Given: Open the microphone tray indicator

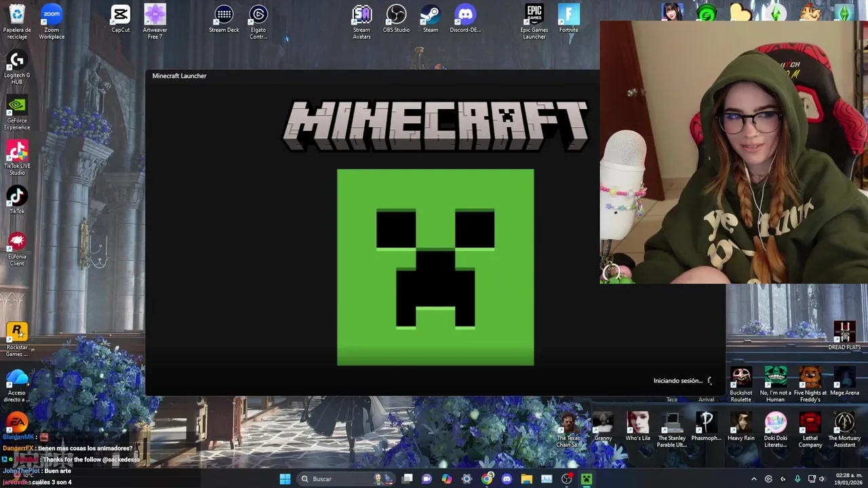Looking at the screenshot, I should click(x=797, y=479).
